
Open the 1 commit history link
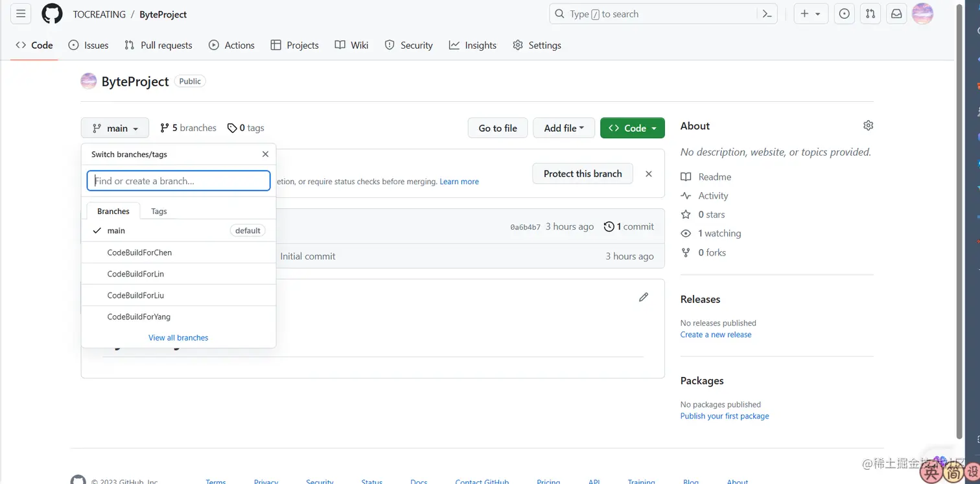(629, 226)
